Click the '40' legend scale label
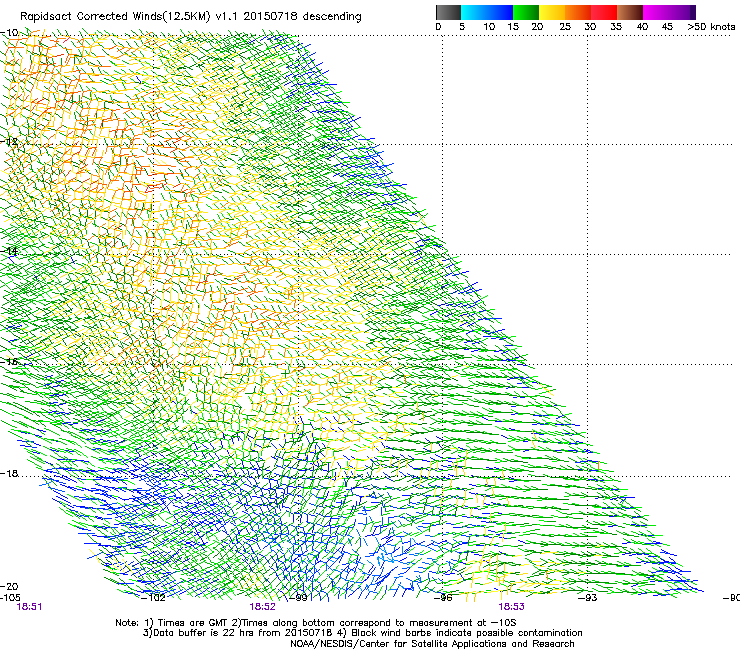The height and width of the screenshot is (650, 740). click(x=642, y=27)
